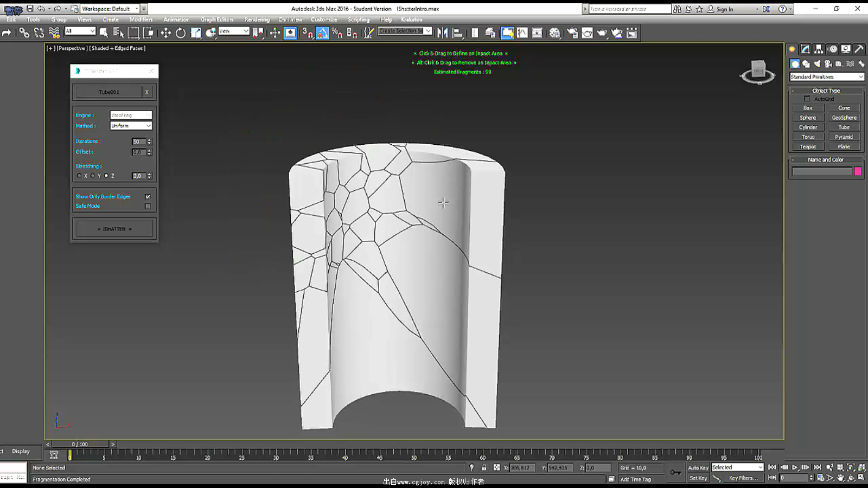Toggle Show Only Border Edges checkbox

pyautogui.click(x=148, y=196)
